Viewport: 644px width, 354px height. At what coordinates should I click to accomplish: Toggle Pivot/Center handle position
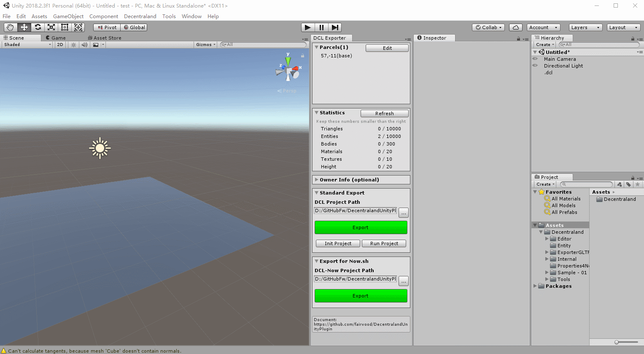click(107, 27)
